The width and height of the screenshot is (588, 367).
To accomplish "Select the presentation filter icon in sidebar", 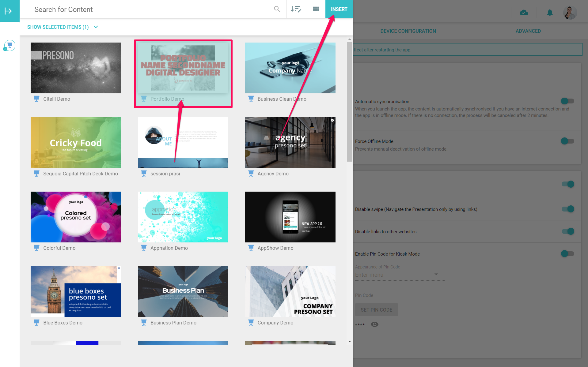I will pos(9,45).
